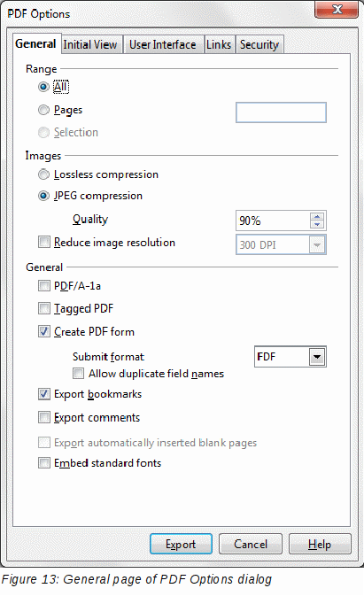Click the Export button

pyautogui.click(x=181, y=544)
